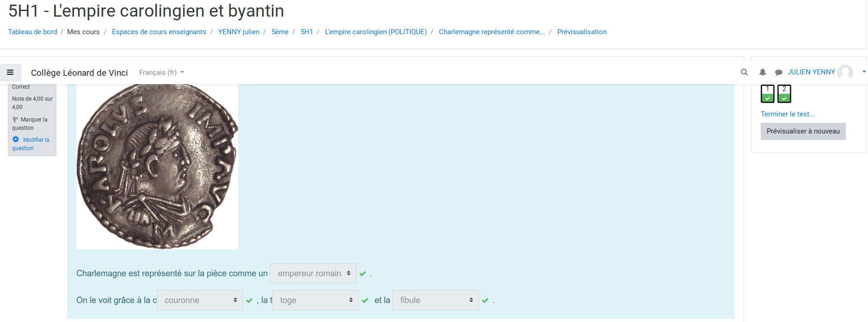Click the Prévisualiser à nouveau button

tap(803, 131)
